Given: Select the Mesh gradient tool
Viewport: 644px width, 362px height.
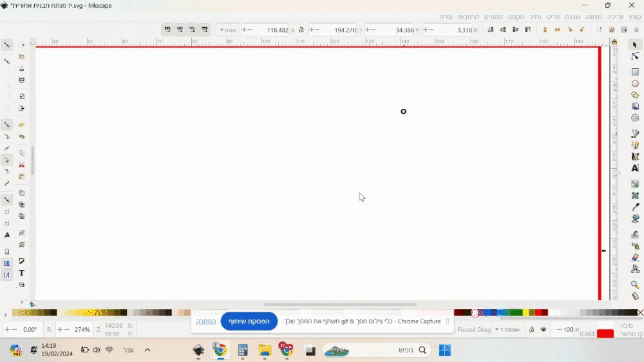Looking at the screenshot, I should (x=635, y=195).
